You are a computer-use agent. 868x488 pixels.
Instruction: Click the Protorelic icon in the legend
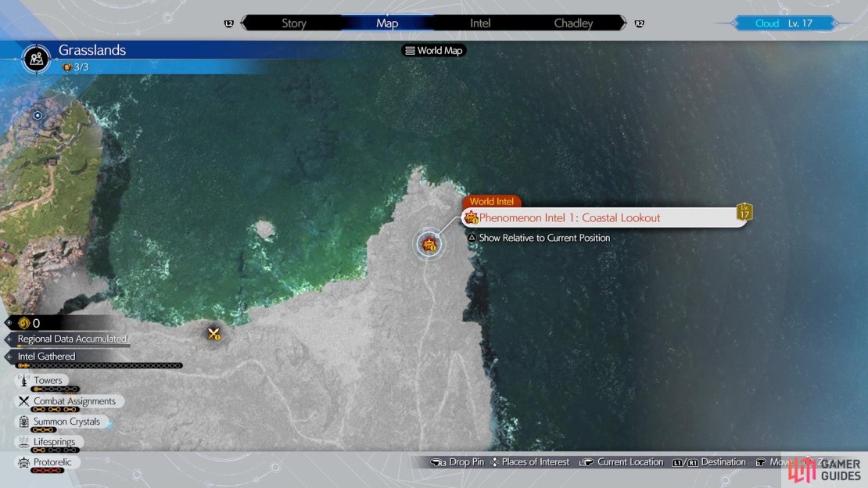23,462
